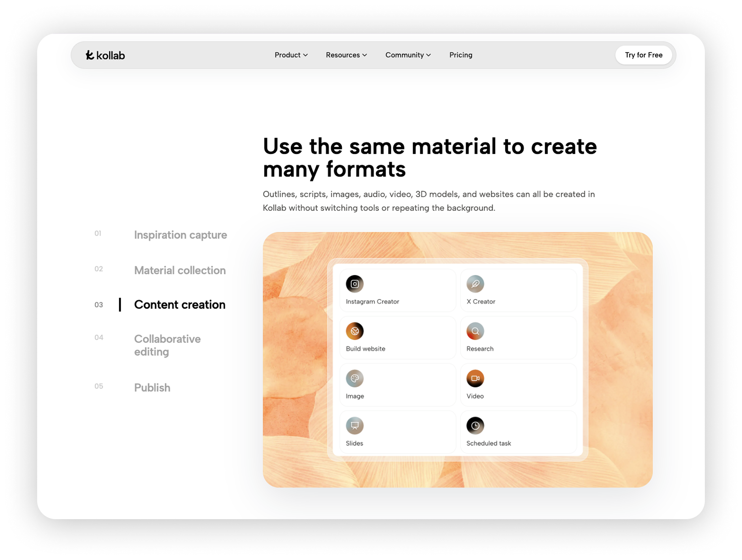742x560 pixels.
Task: Expand the Community dropdown chevron
Action: [428, 55]
